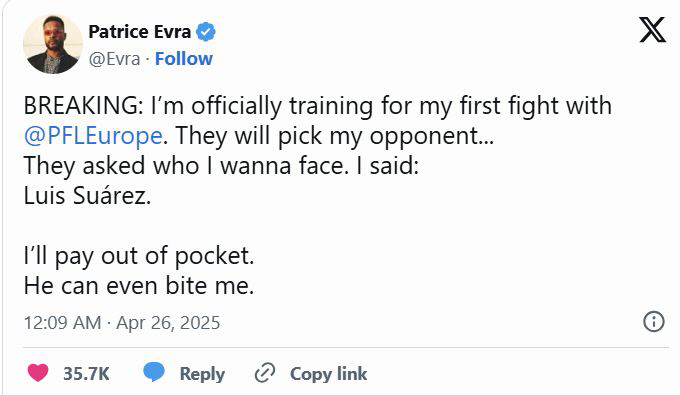This screenshot has width=680, height=395.
Task: Open the @PFLEurope mention
Action: pyautogui.click(x=93, y=136)
